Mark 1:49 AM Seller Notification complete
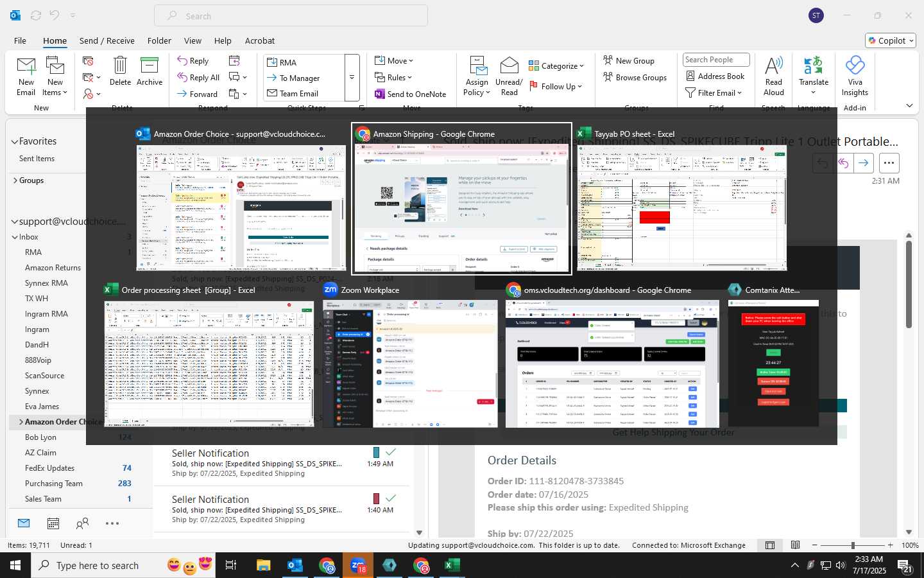The height and width of the screenshot is (578, 924). tap(391, 452)
